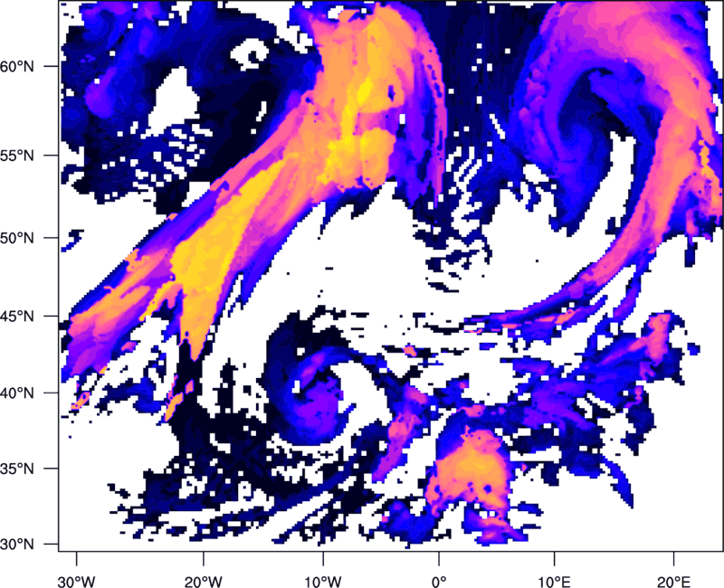Select the 40°N latitude label

coord(17,394)
